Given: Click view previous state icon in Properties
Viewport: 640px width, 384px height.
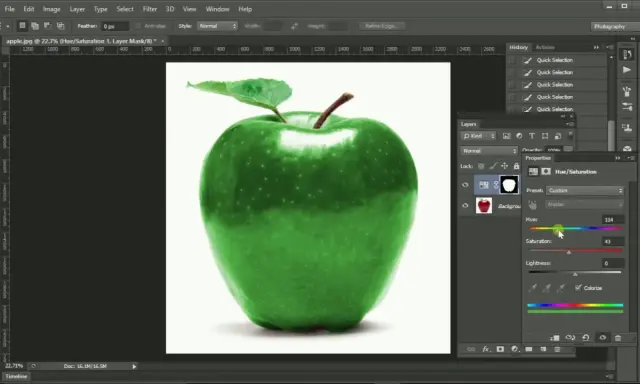Looking at the screenshot, I should (x=570, y=338).
